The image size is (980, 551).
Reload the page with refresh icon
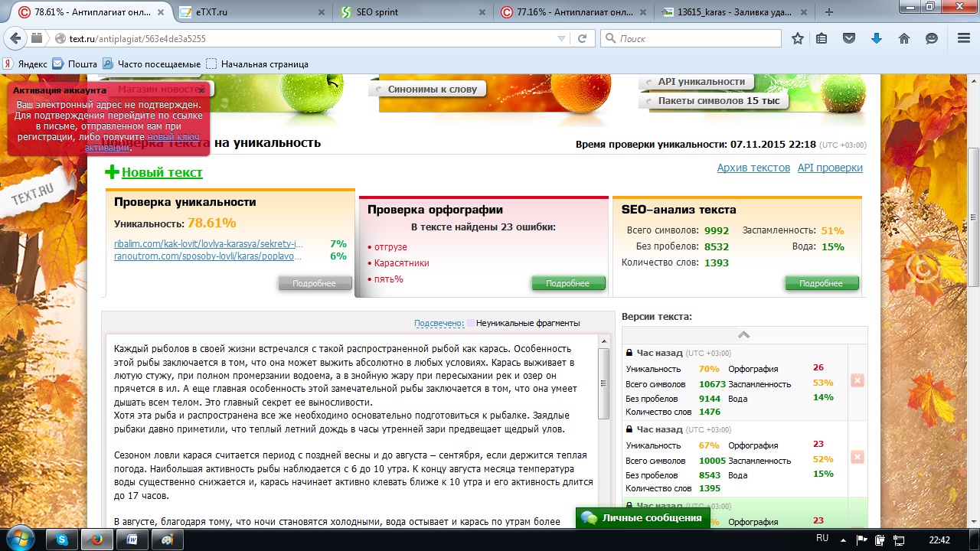tap(582, 38)
